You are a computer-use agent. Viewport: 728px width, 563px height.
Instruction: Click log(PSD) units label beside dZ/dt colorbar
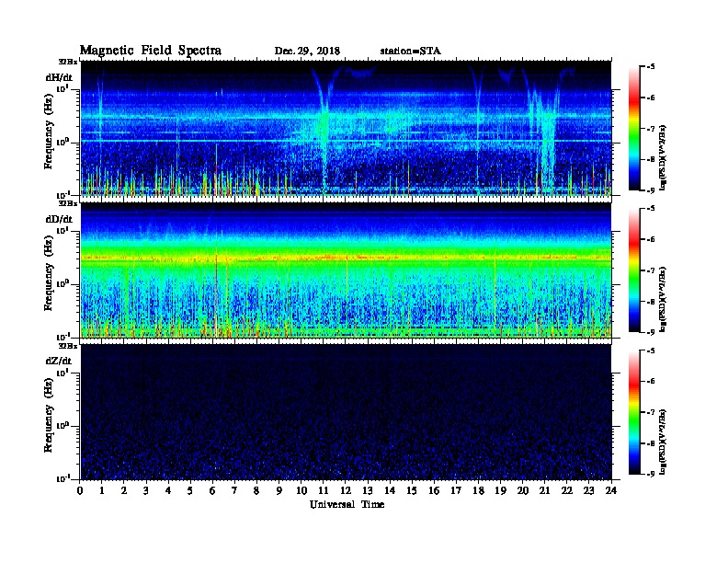pyautogui.click(x=663, y=442)
